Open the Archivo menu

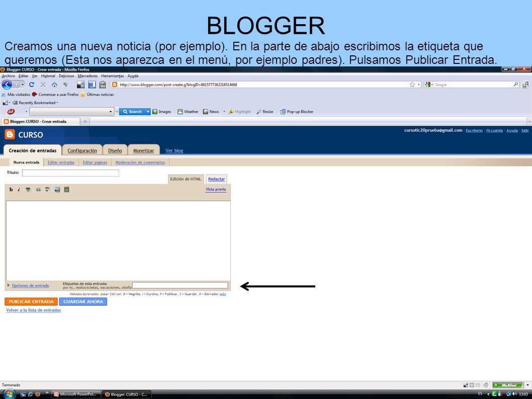(8, 76)
